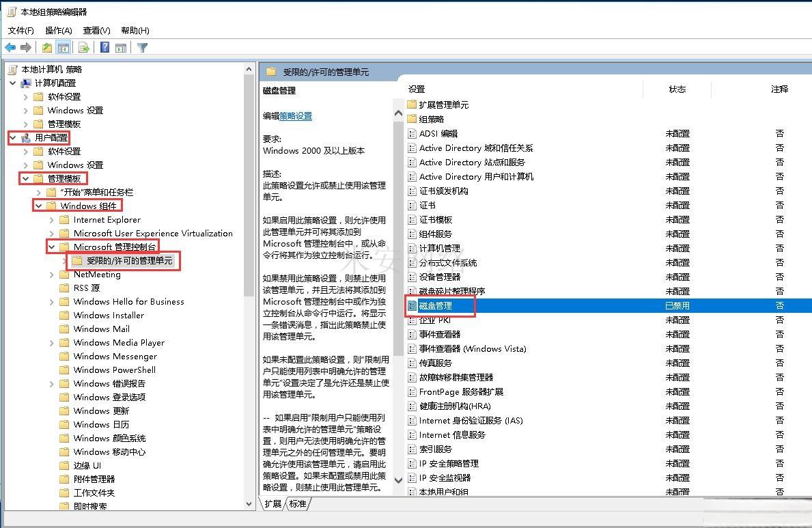
Task: Click the 本地计算机 策略 root icon
Action: click(12, 70)
